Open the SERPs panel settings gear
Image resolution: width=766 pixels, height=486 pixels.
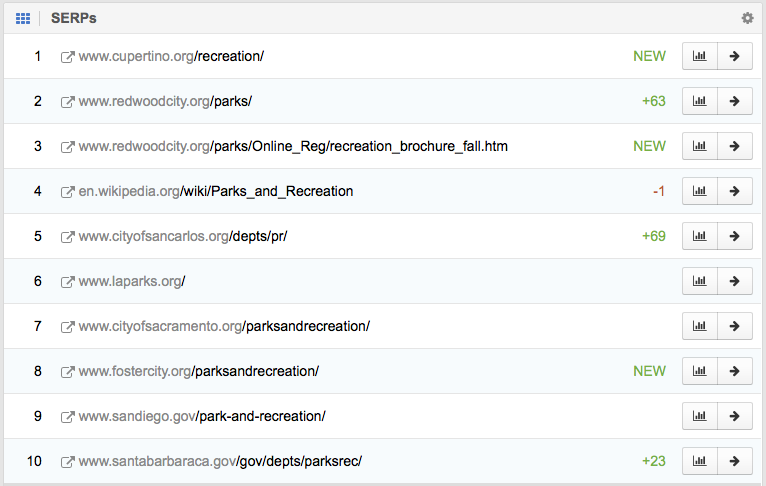tap(747, 18)
